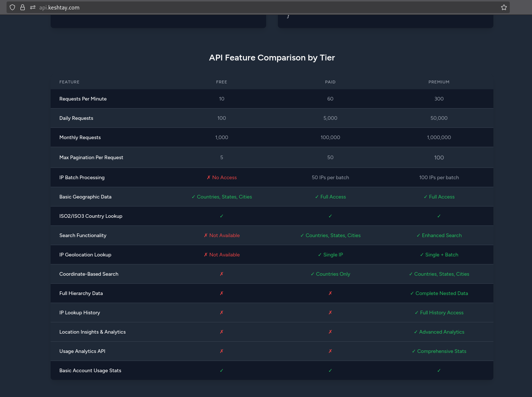Viewport: 532px width, 397px height.
Task: Click the red X for Full Hierarchy Data under Paid
Action: pos(330,293)
